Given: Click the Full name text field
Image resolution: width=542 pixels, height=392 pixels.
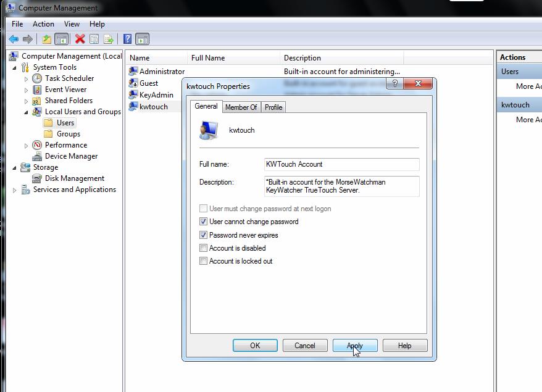Looking at the screenshot, I should coord(341,164).
